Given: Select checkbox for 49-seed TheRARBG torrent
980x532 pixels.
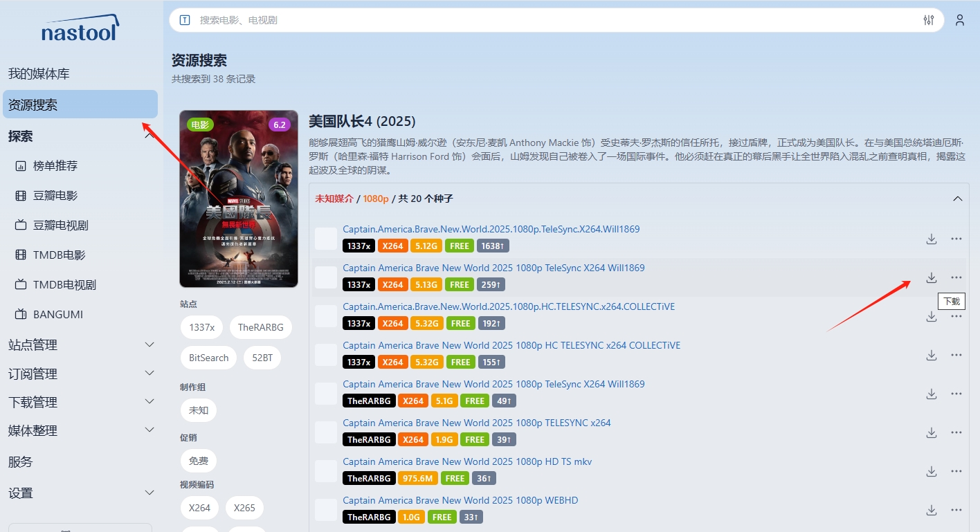Looking at the screenshot, I should click(x=325, y=394).
